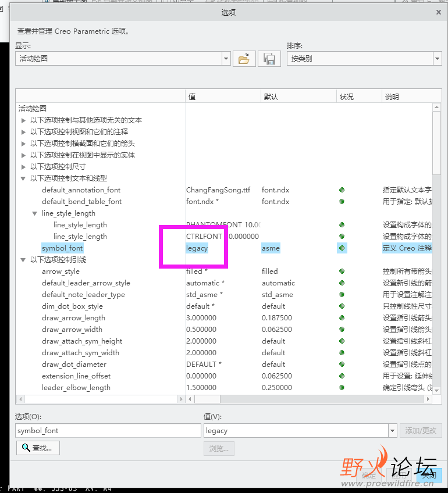Viewport: 448px width, 493px height.
Task: Select the default_leader_arrow_style option
Action: (86, 283)
